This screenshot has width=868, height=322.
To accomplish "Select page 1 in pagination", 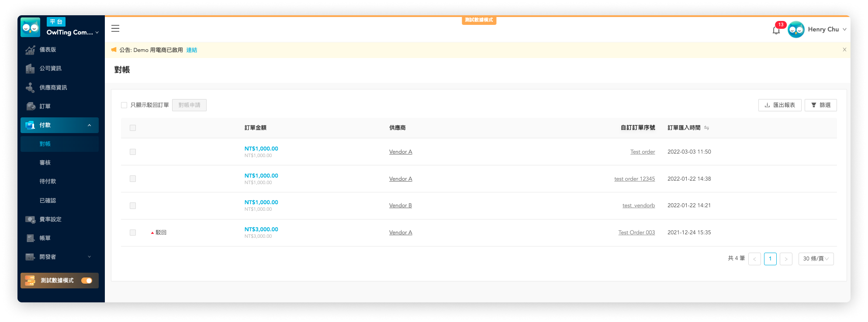I will [x=770, y=259].
